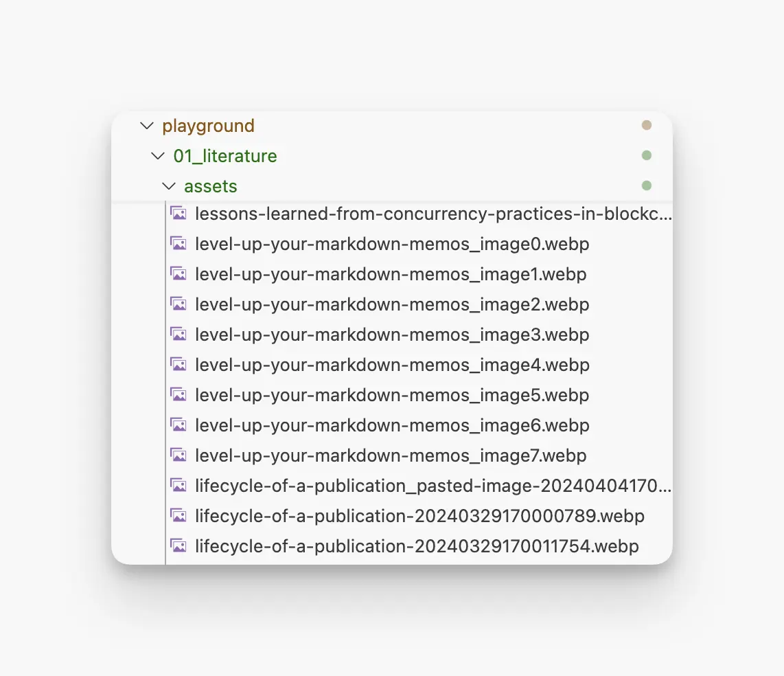Screen dimensions: 784x676
Task: Open lifecycle-of-a-publication-20240329170000789.webp
Action: point(419,516)
